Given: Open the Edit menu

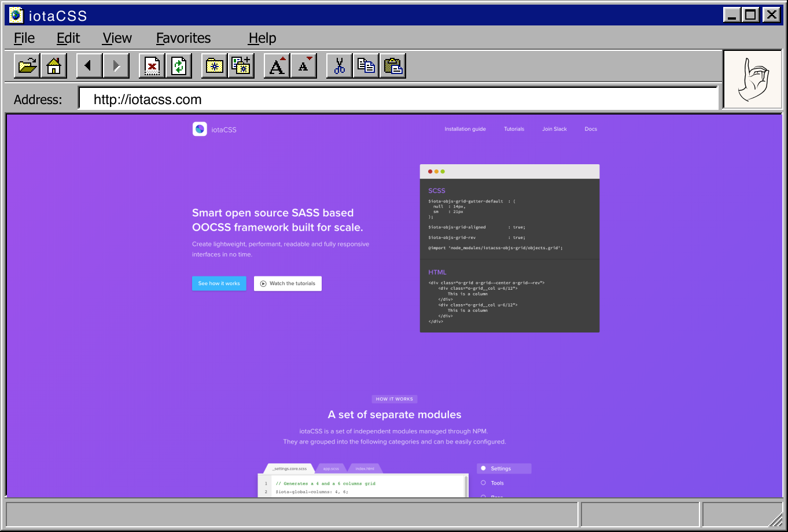Looking at the screenshot, I should [68, 38].
